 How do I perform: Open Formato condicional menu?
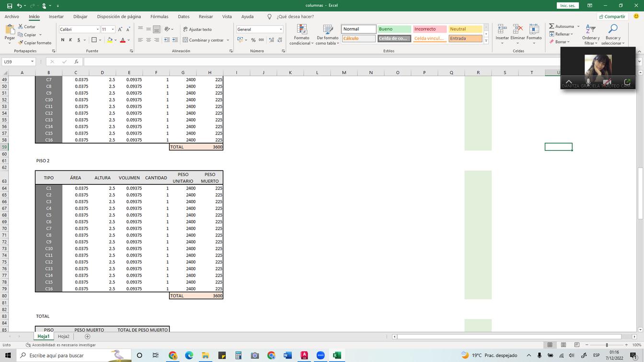click(301, 34)
